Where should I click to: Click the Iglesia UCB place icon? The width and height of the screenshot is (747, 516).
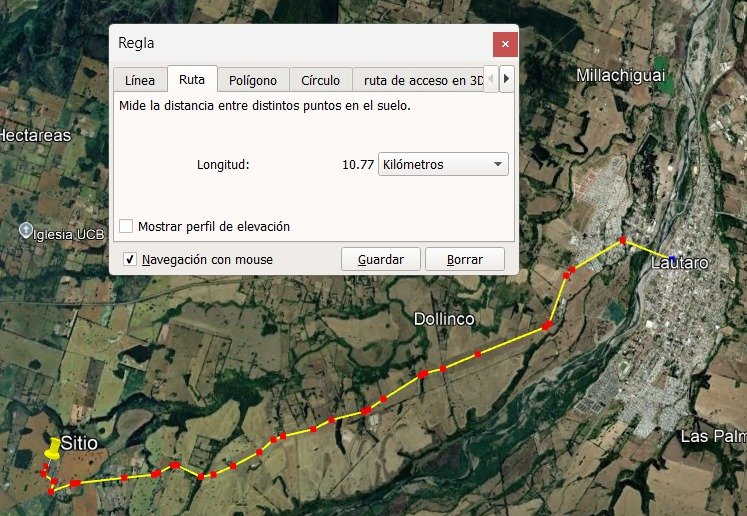26,231
